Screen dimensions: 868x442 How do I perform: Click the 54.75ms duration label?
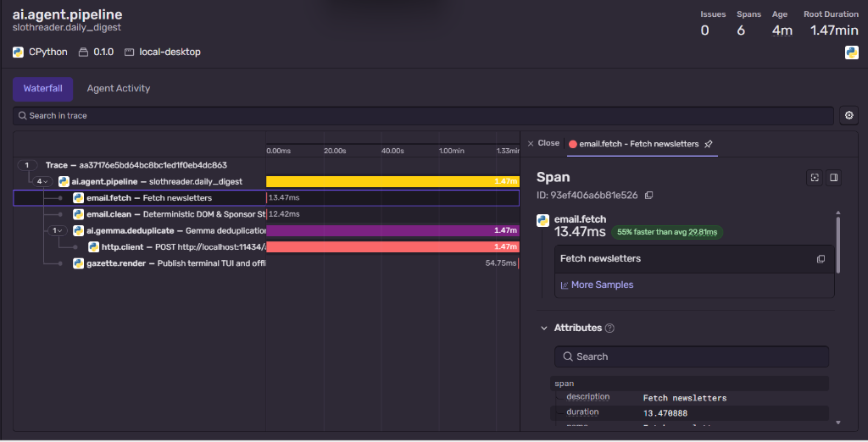(x=500, y=263)
